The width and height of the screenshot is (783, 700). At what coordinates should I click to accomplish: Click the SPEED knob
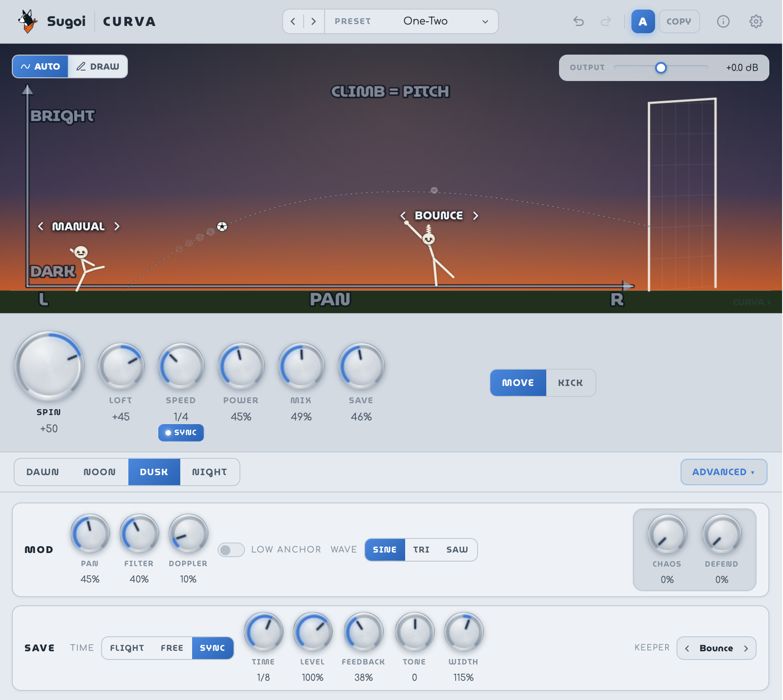pyautogui.click(x=181, y=366)
